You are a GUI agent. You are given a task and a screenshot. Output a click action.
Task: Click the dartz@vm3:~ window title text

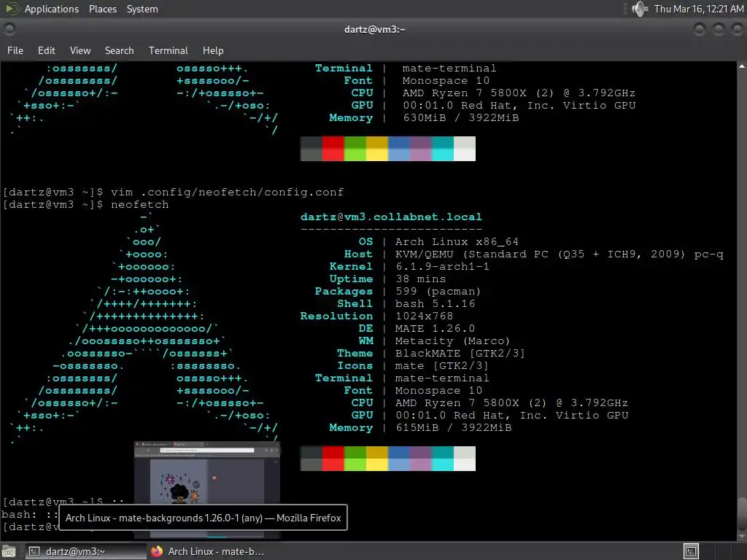[374, 29]
